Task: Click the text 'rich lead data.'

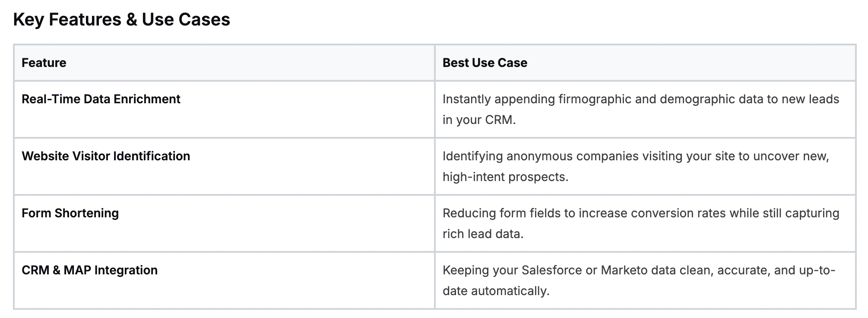Action: (483, 234)
